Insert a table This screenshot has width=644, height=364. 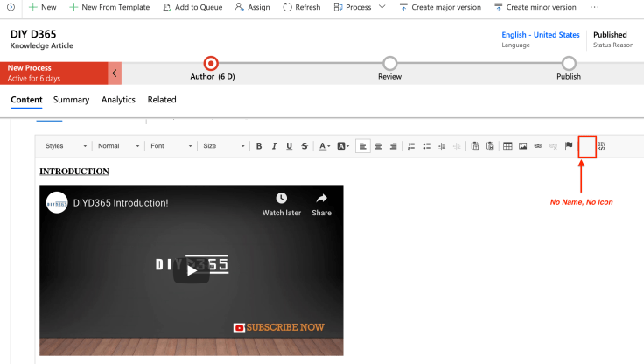coord(507,146)
